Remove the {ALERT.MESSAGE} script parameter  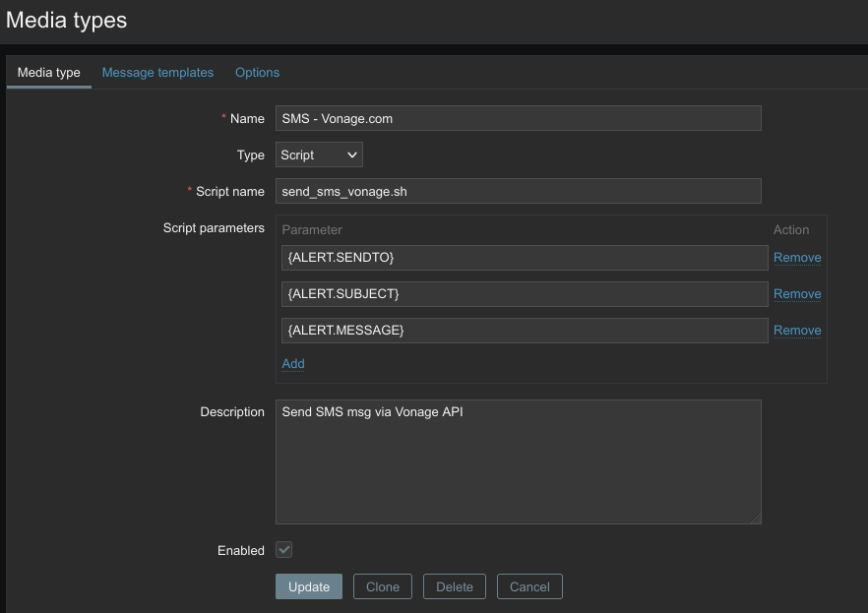click(x=796, y=331)
